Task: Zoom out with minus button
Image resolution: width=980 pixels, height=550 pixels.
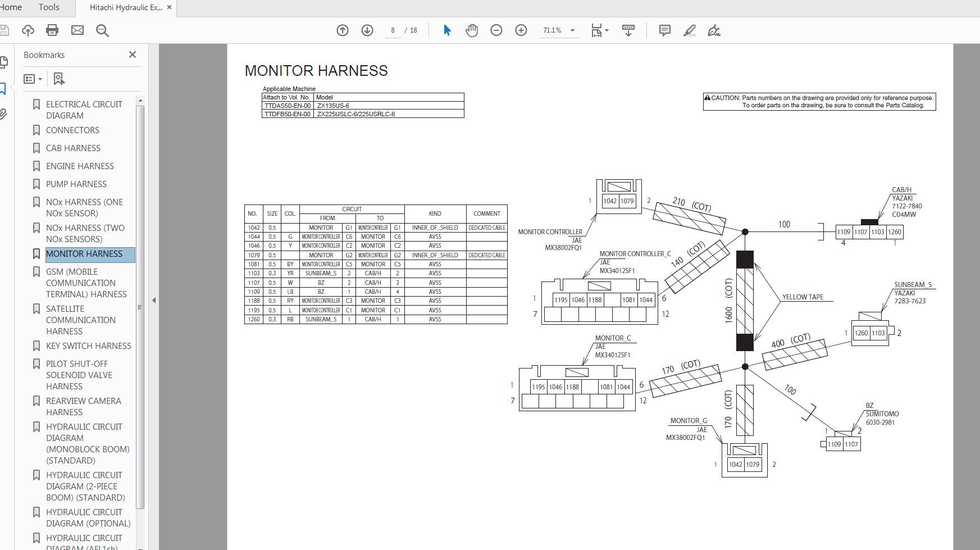Action: 496,30
